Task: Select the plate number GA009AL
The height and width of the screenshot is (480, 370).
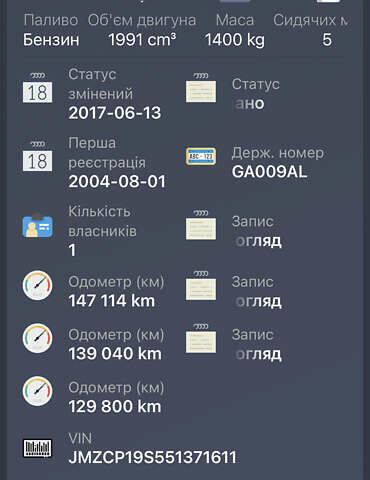Action: tap(269, 172)
